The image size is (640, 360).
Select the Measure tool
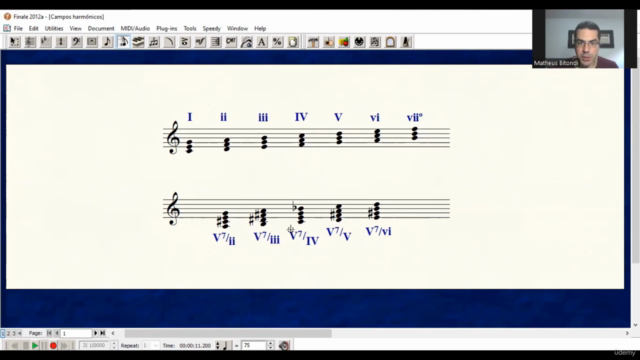tap(92, 42)
